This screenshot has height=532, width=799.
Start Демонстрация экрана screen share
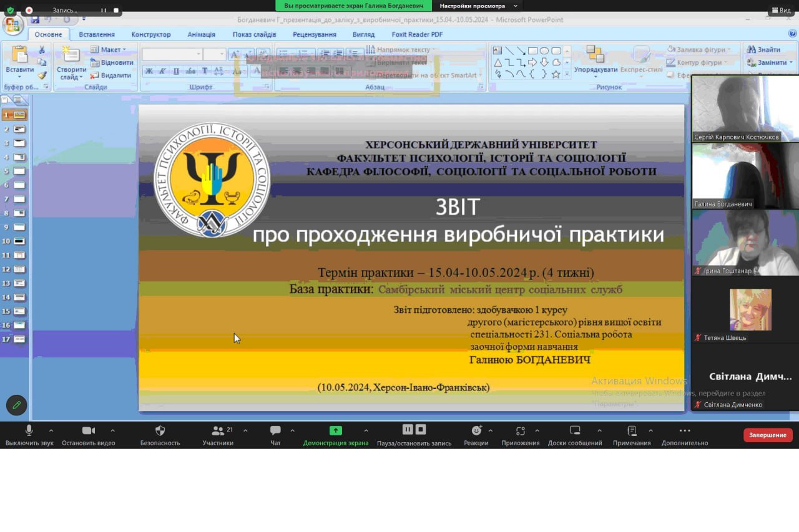336,435
